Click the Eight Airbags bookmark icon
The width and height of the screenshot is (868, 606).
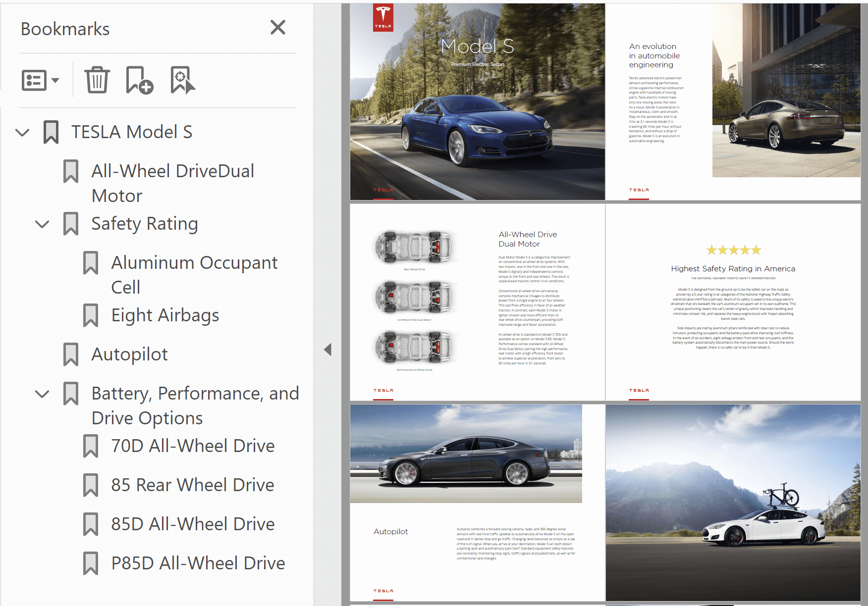[x=91, y=315]
